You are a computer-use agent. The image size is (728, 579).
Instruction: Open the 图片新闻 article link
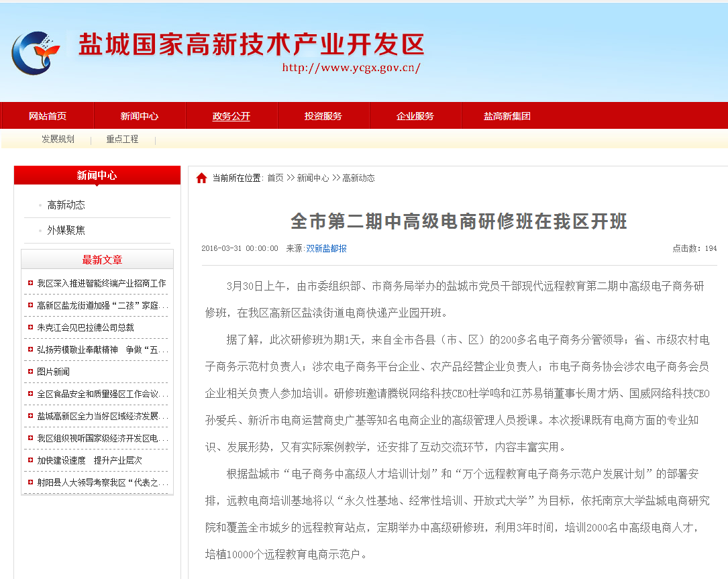[x=54, y=372]
